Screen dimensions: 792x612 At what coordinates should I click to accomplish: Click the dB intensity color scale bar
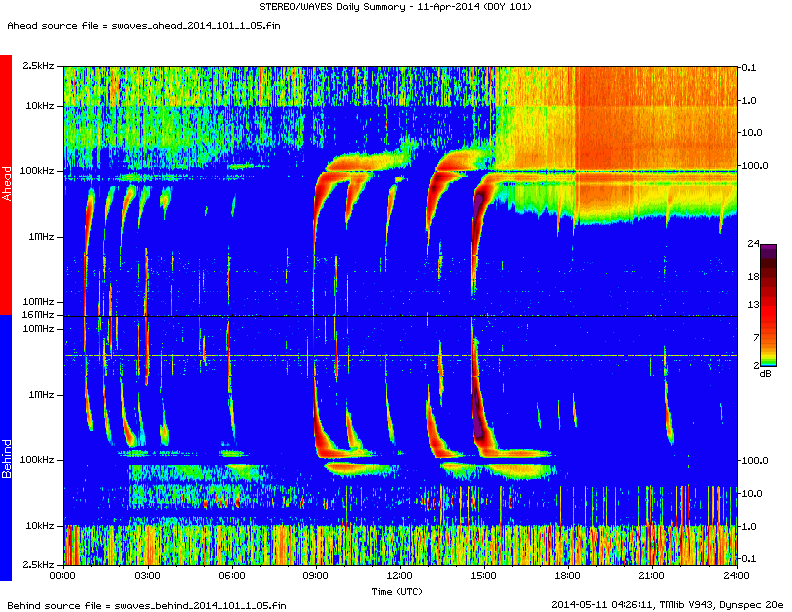point(768,305)
